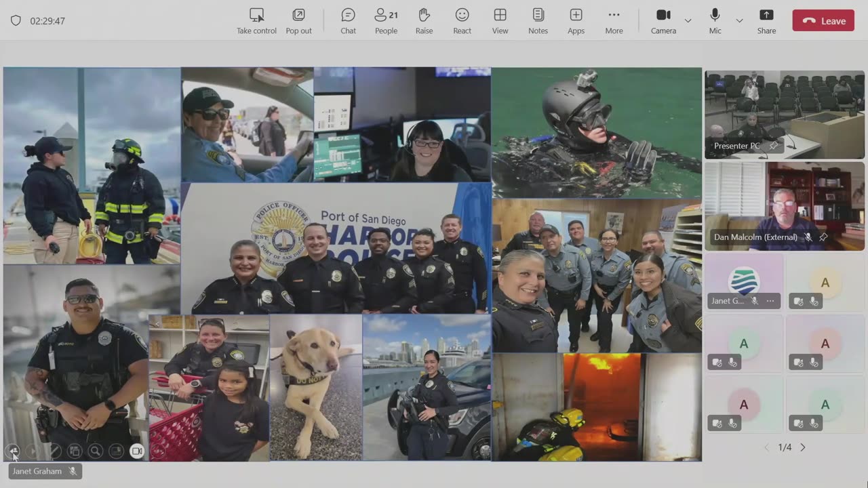Go to previous participant page arrow

tap(767, 447)
